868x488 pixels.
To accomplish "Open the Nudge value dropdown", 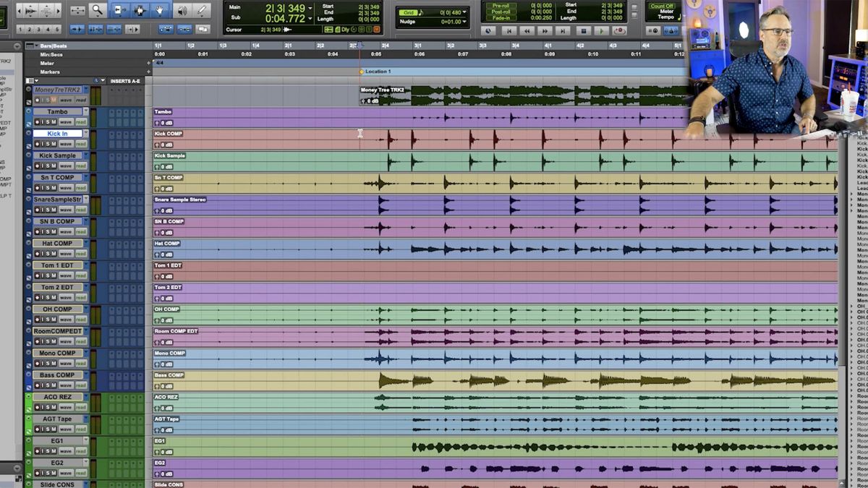I will tap(464, 21).
